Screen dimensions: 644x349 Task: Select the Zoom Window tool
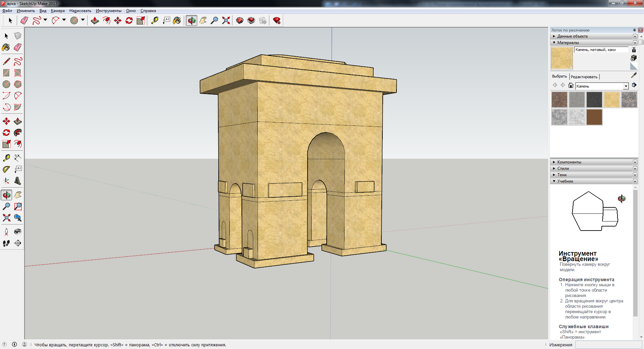click(x=18, y=206)
